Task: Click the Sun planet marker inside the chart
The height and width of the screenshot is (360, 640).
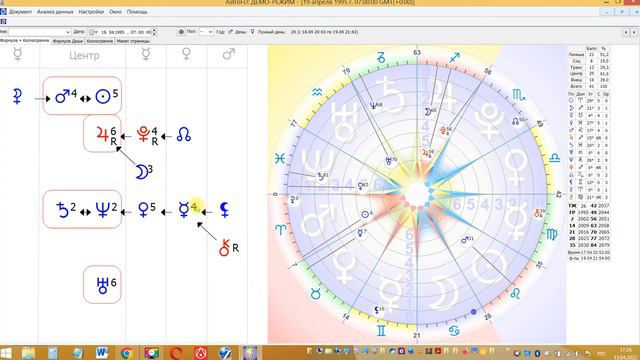Action: (x=366, y=214)
